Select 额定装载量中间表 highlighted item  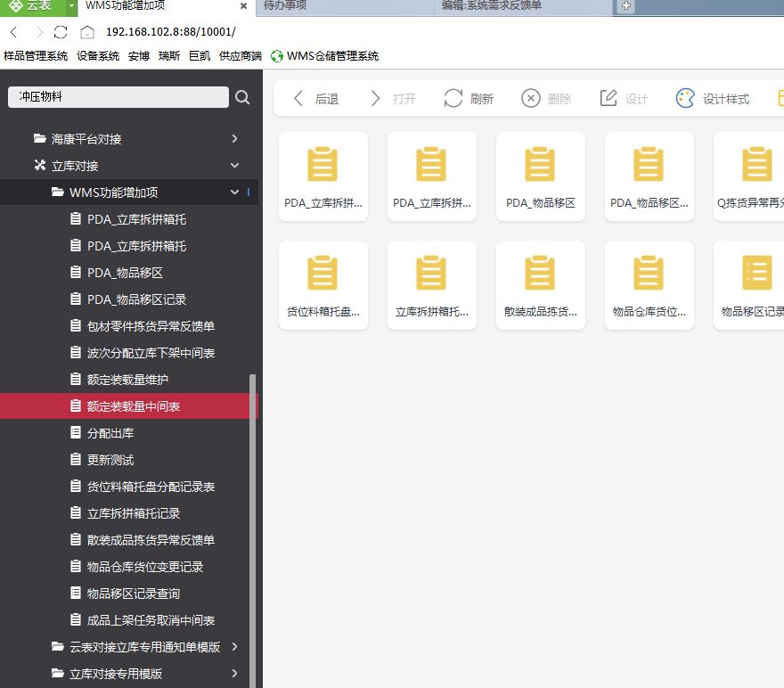(129, 406)
